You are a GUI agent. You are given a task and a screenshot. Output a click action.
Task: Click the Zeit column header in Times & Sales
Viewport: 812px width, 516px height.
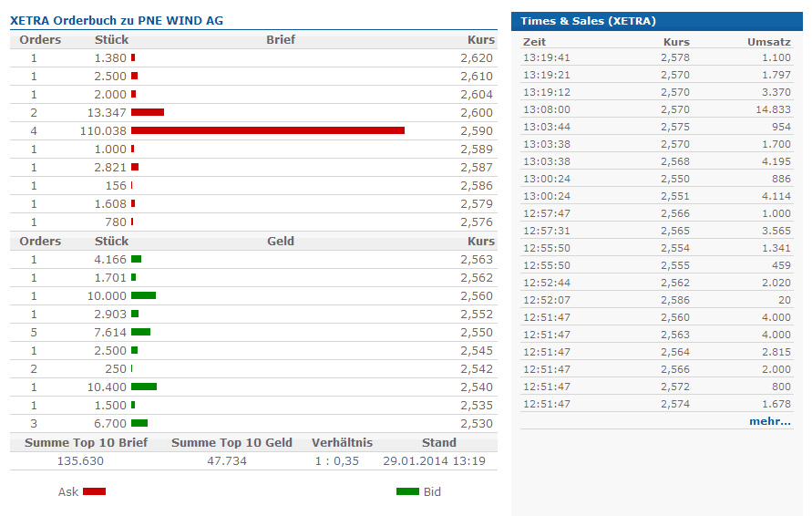tap(534, 42)
